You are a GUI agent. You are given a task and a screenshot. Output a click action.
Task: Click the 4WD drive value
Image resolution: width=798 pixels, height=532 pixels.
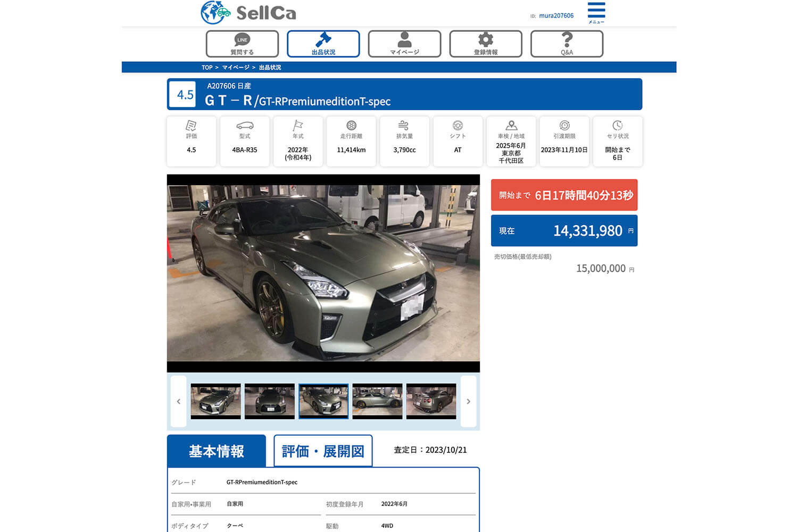pyautogui.click(x=387, y=526)
